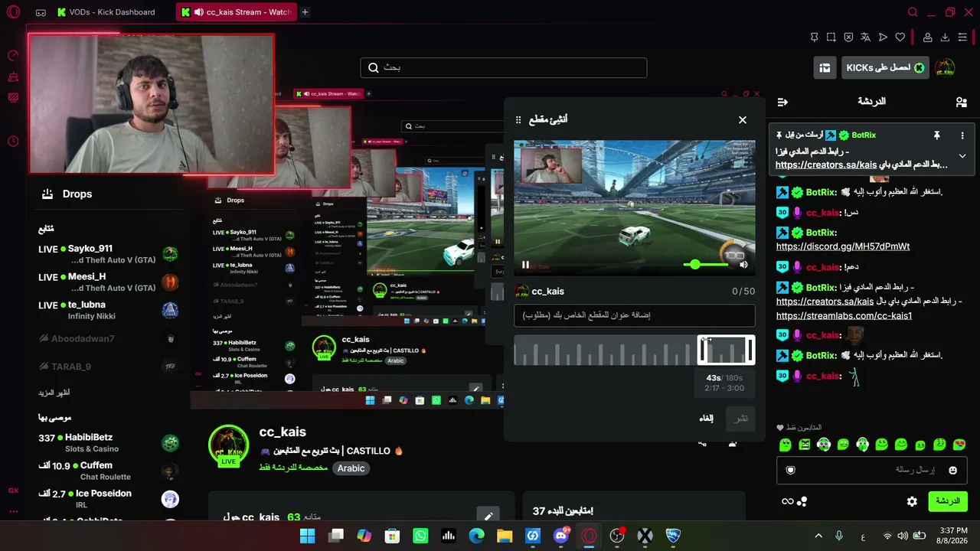This screenshot has width=980, height=551.
Task: Collapse the chat panel arrow
Action: tap(782, 102)
